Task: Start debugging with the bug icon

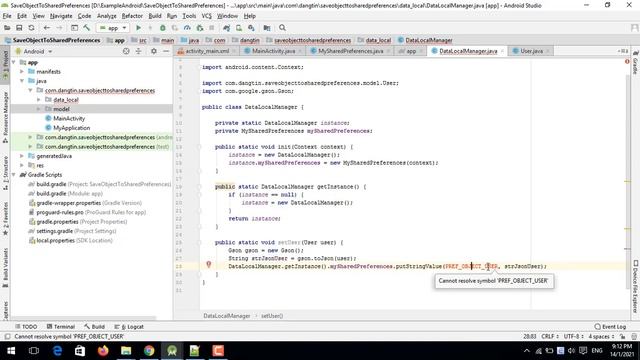Action: coord(162,28)
